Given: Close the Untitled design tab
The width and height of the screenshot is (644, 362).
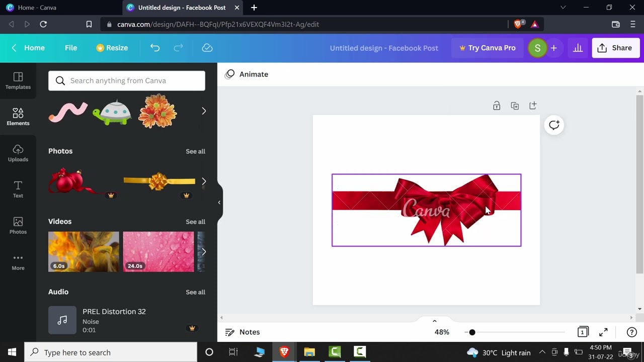Looking at the screenshot, I should coord(237,8).
